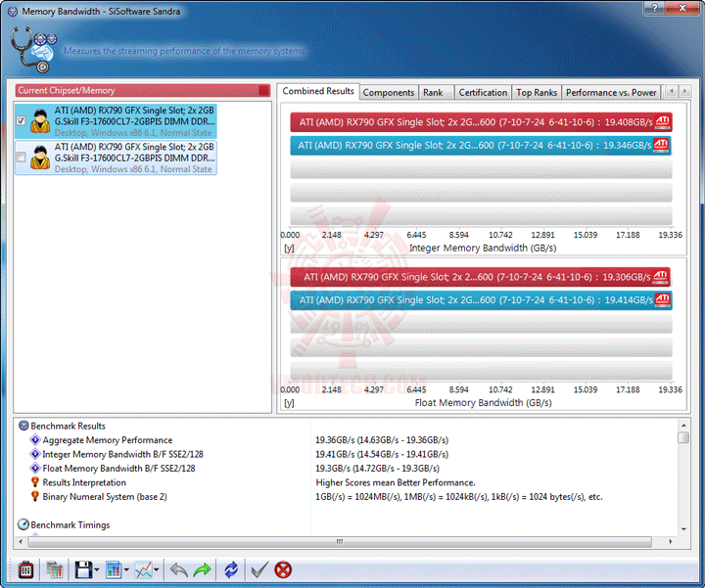Click 'Higher Scores mean Better Performance.' text
Screen dimensions: 705x588
396,482
